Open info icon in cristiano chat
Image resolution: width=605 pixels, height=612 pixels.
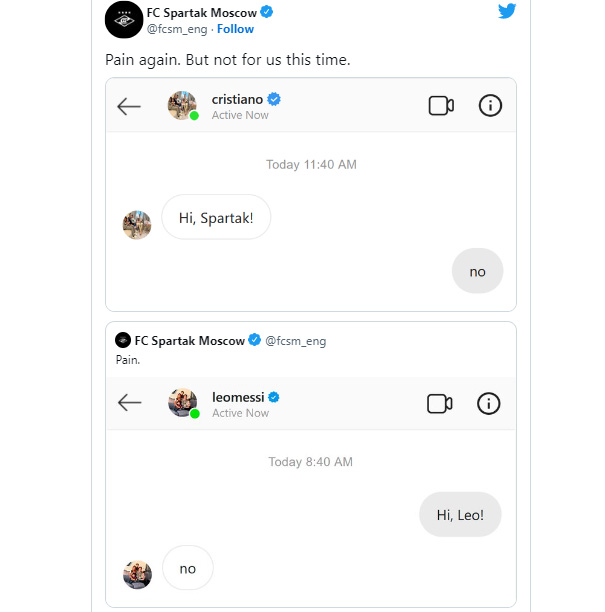(x=490, y=105)
